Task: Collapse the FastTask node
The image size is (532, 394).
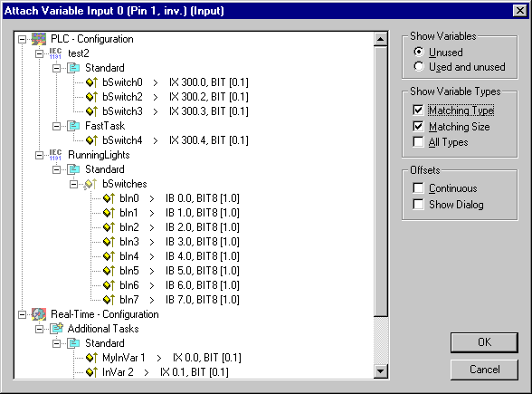Action: [x=57, y=127]
